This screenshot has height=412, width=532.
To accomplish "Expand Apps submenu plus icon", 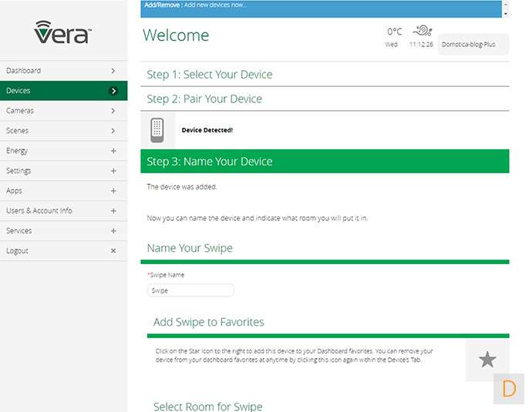I will (x=113, y=191).
